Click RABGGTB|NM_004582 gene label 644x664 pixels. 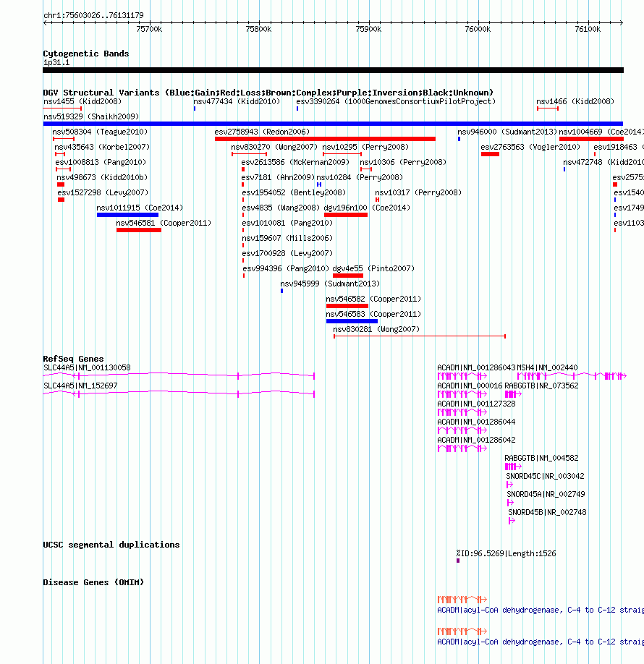click(541, 459)
